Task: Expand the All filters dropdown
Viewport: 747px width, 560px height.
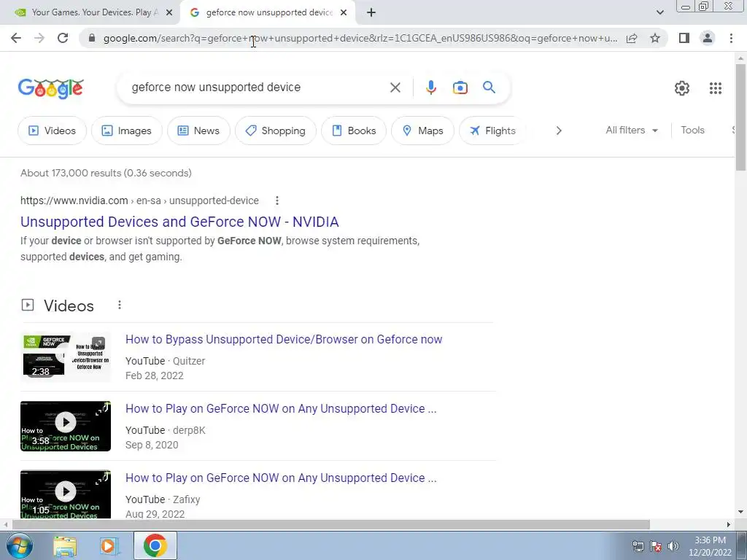Action: [x=632, y=130]
